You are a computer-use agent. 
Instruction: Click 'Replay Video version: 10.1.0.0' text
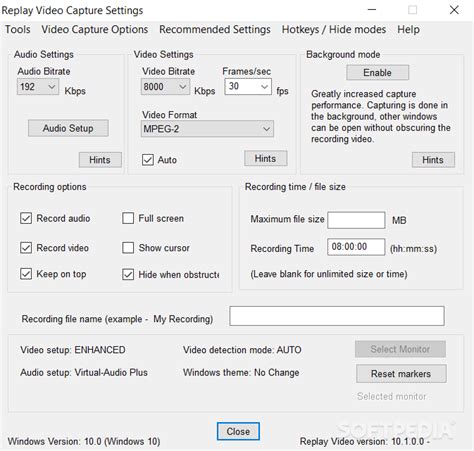point(362,441)
